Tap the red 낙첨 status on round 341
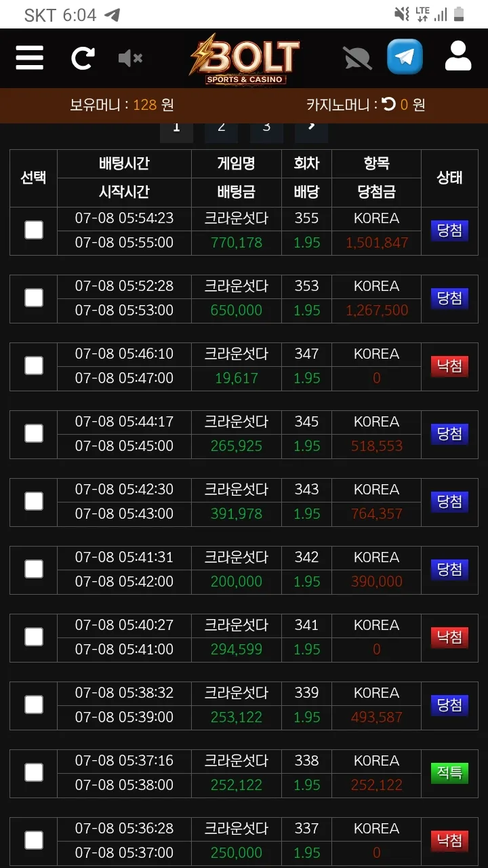This screenshot has width=488, height=868. [x=449, y=637]
